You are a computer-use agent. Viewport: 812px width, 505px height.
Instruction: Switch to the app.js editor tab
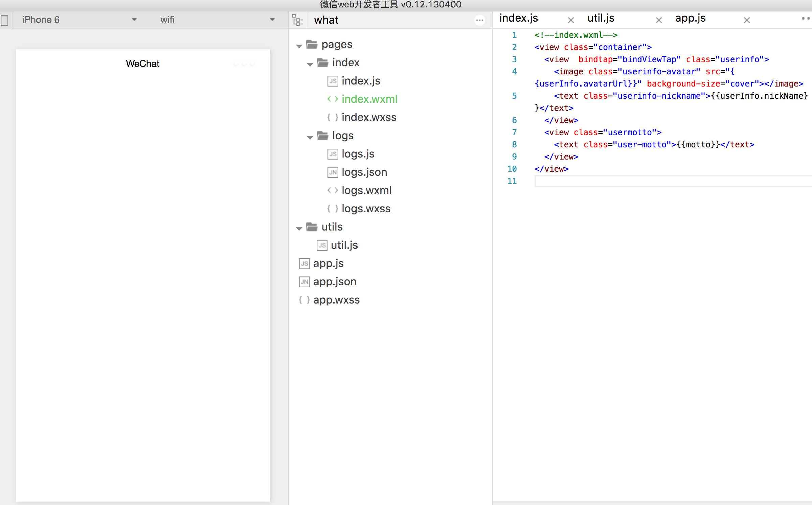click(x=690, y=18)
